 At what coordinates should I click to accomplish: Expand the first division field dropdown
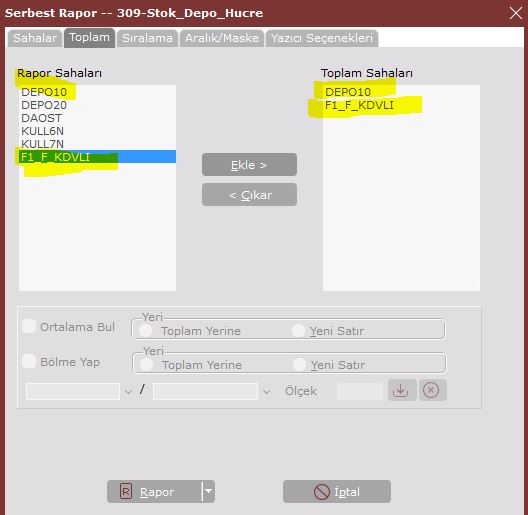tap(128, 392)
